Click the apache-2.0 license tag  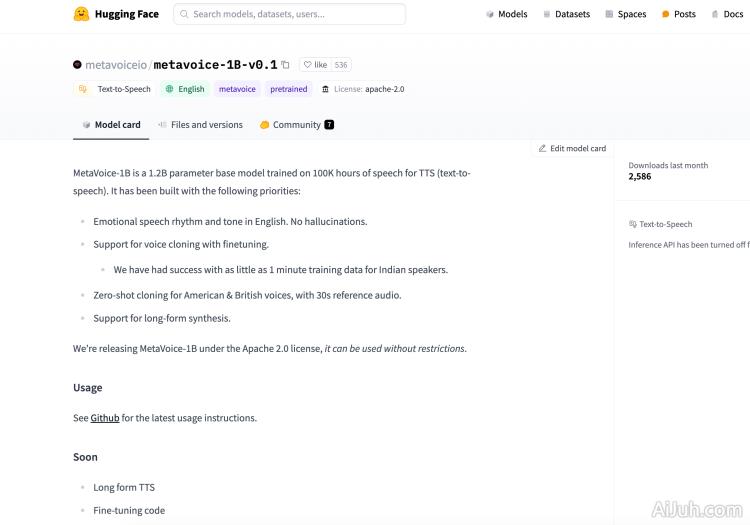tap(362, 89)
